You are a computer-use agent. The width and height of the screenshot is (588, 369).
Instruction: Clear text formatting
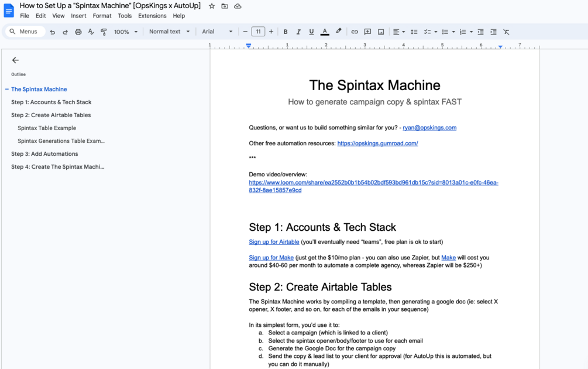[506, 32]
